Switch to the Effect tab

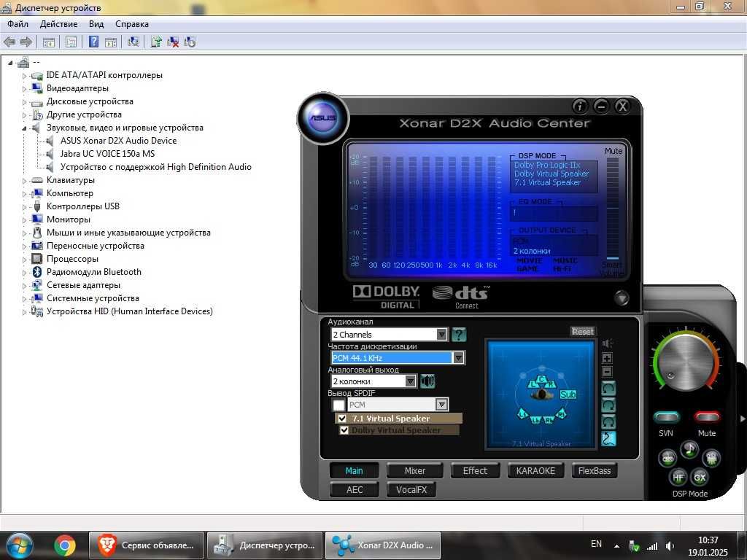[475, 470]
